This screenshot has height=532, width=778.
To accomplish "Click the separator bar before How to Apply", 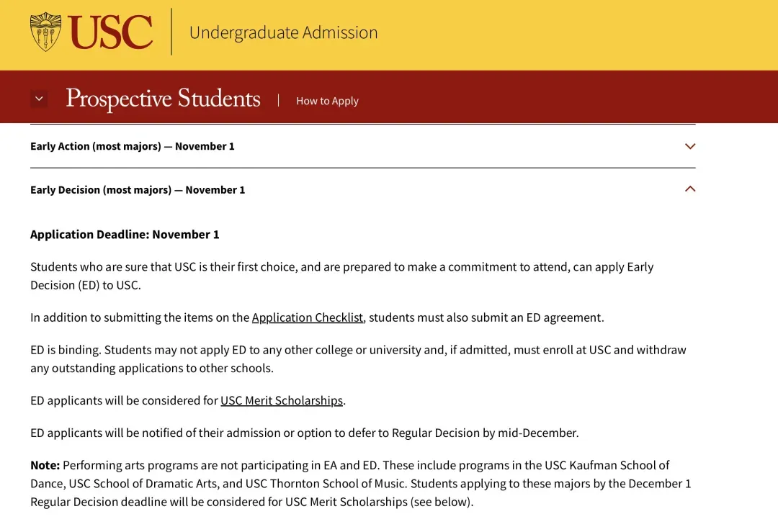I will [278, 100].
